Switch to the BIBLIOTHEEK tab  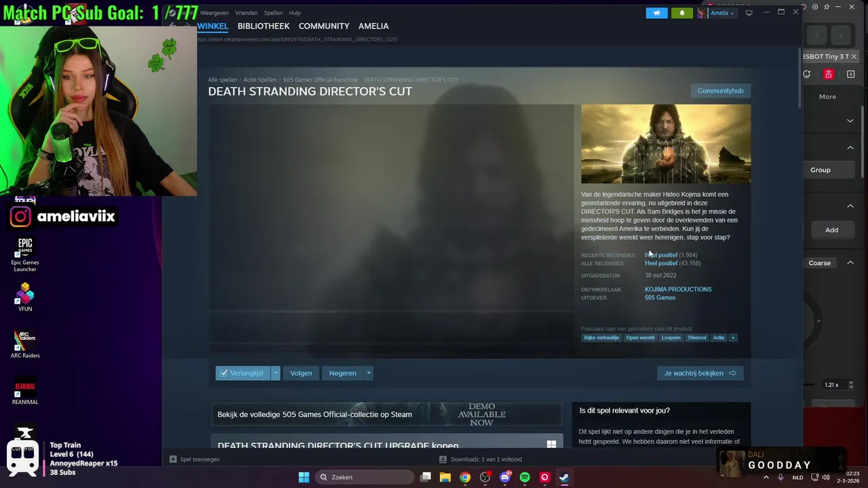click(x=263, y=26)
